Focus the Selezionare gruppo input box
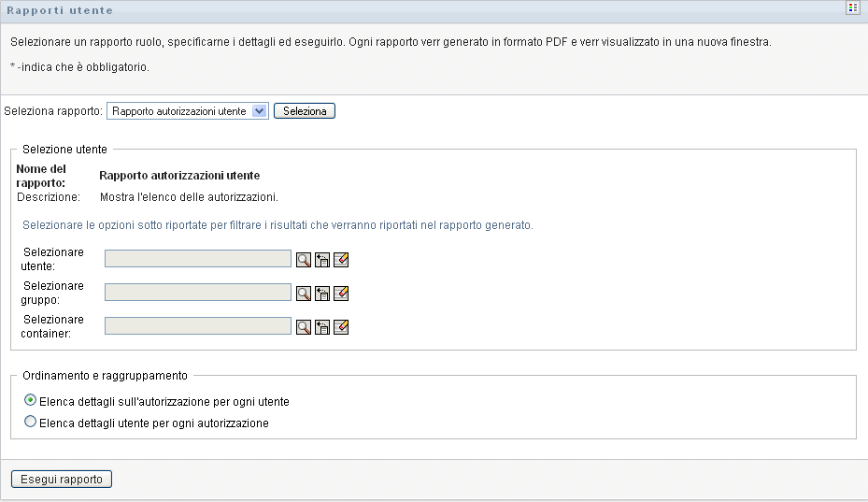Viewport: 868px width, 502px height. tap(198, 293)
